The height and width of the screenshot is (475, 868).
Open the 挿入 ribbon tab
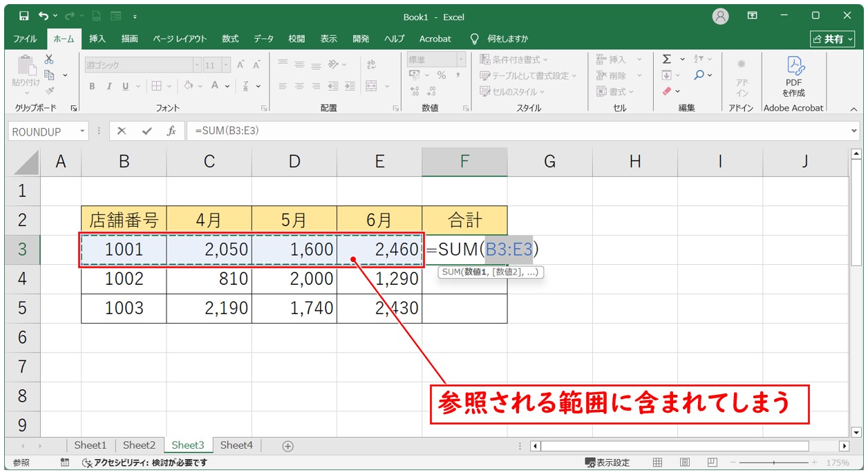pyautogui.click(x=97, y=39)
